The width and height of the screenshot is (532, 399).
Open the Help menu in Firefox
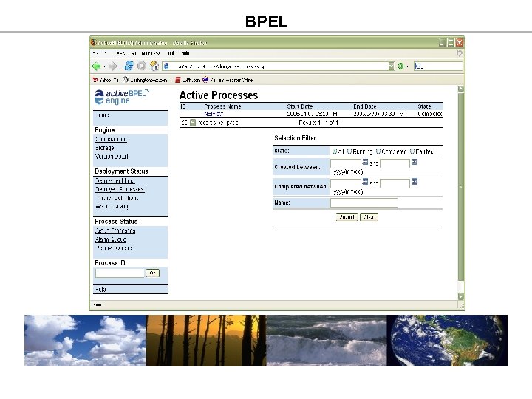[185, 53]
